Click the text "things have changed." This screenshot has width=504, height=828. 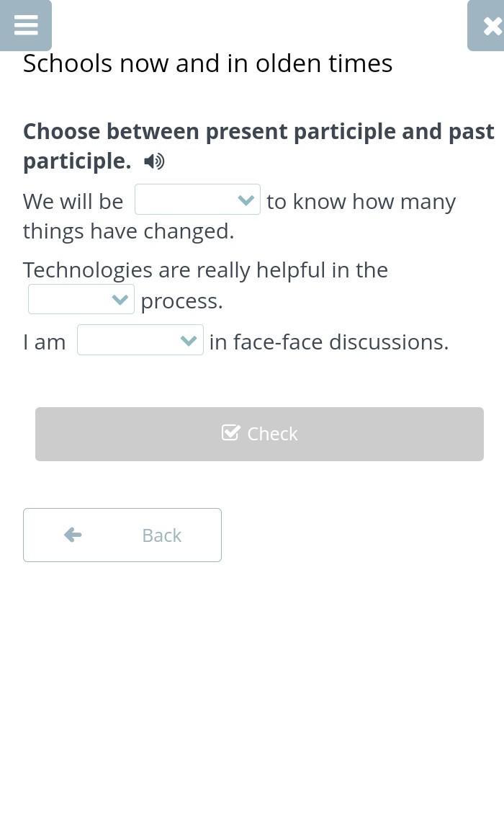point(128,231)
